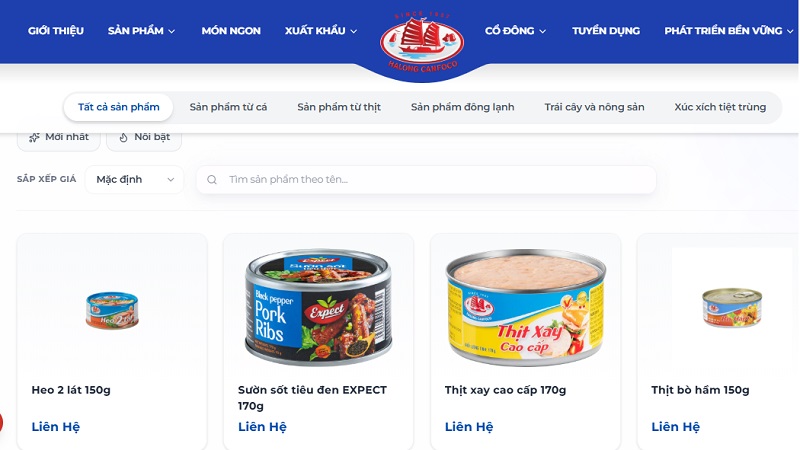
Task: Open the Thịt Xay Cao cấp can image
Action: (x=526, y=307)
